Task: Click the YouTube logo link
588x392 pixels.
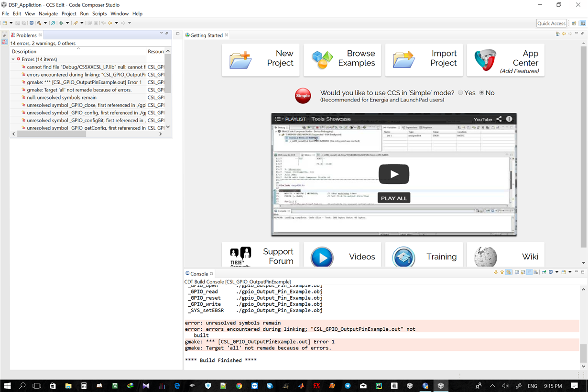Action: tap(483, 119)
